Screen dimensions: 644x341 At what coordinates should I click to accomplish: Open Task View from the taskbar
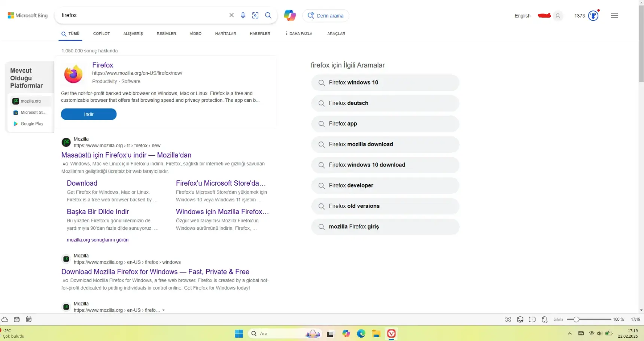(330, 334)
